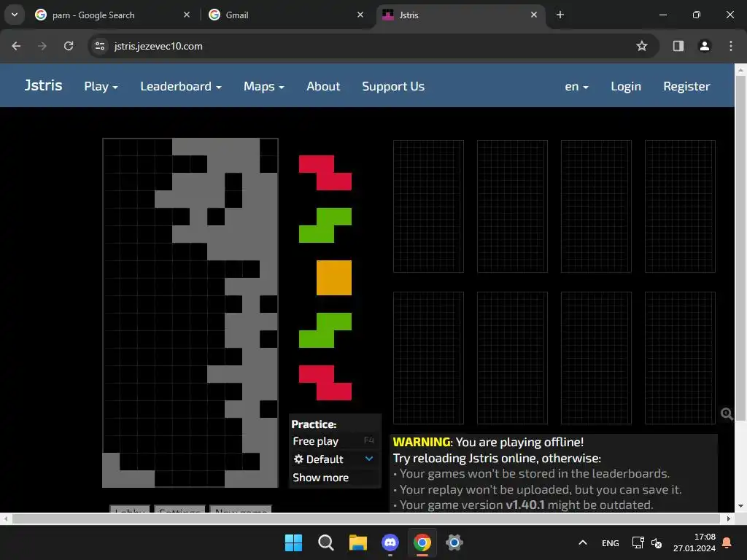Open a new browser tab
Screen dimensions: 747x560
pyautogui.click(x=560, y=15)
